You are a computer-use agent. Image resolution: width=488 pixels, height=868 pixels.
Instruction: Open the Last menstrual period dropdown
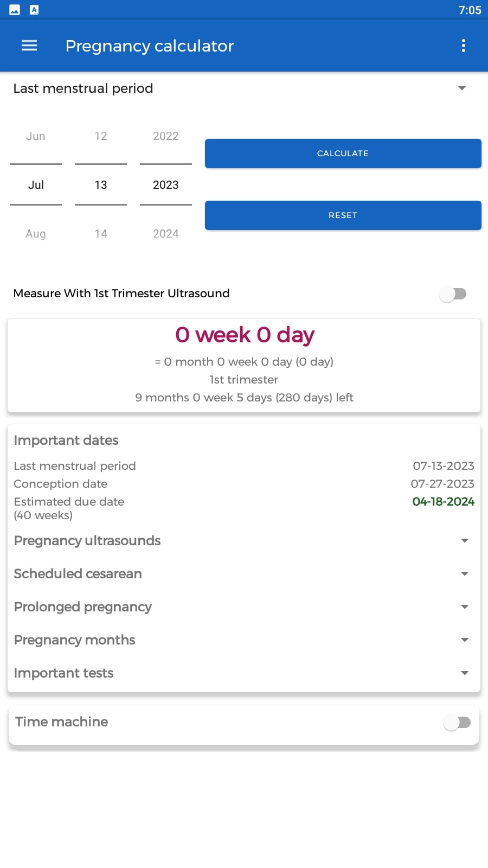click(244, 88)
